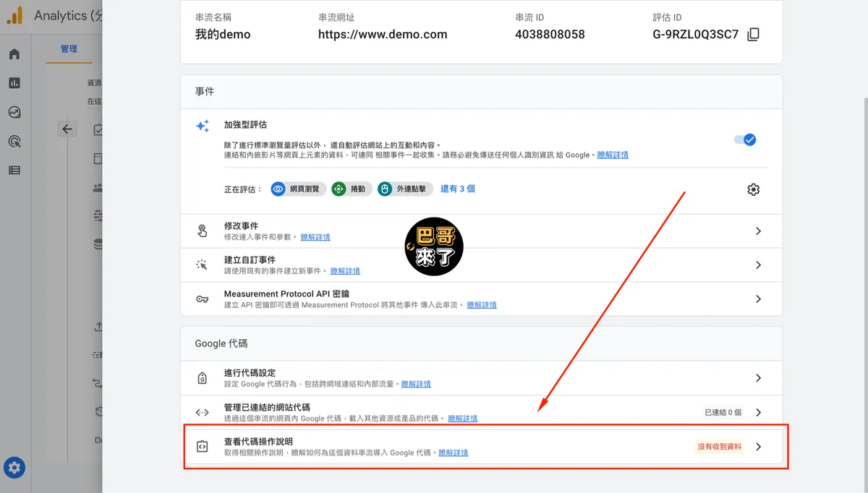Open the 建立自訂事件 row
This screenshot has width=868, height=493.
481,265
